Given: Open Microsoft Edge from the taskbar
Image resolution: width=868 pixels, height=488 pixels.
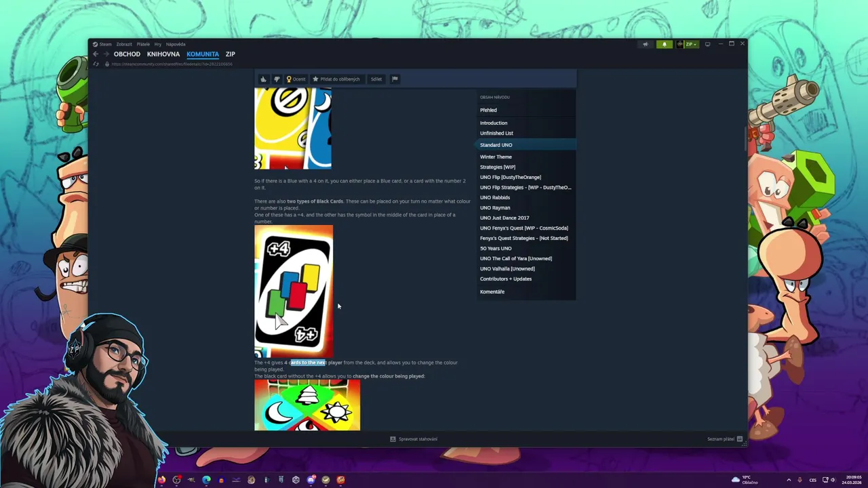Looking at the screenshot, I should [x=206, y=480].
